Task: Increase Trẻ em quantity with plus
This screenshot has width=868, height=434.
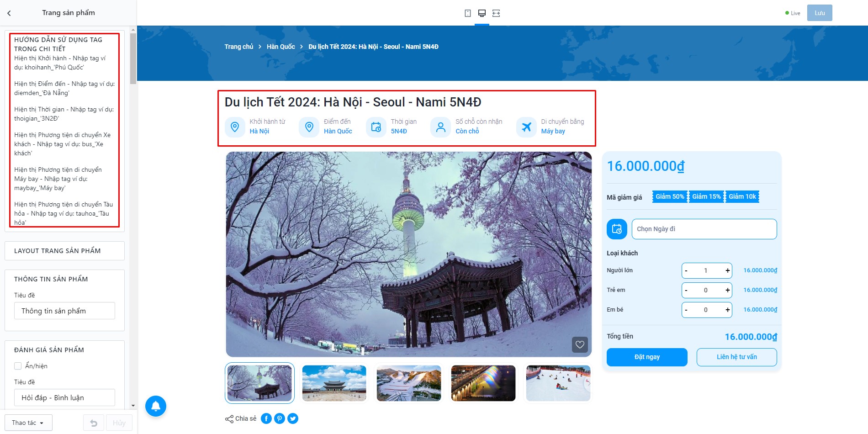Action: (x=727, y=290)
